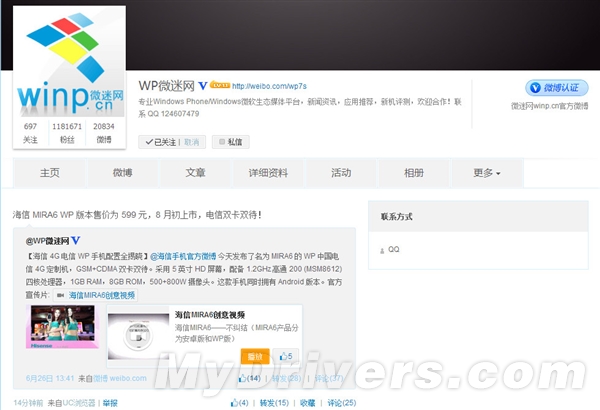Click the WP微迷网 profile name heading
This screenshot has height=410, width=600.
[x=166, y=86]
